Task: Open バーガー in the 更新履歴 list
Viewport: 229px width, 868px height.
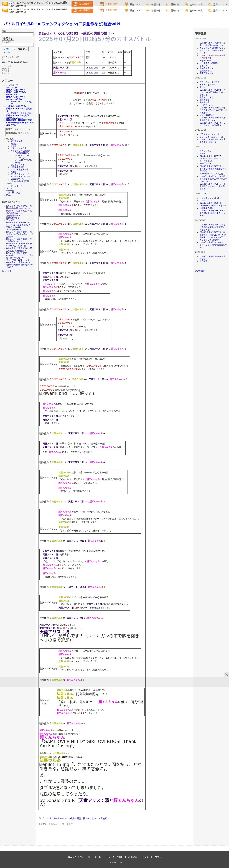Action: click(x=203, y=53)
